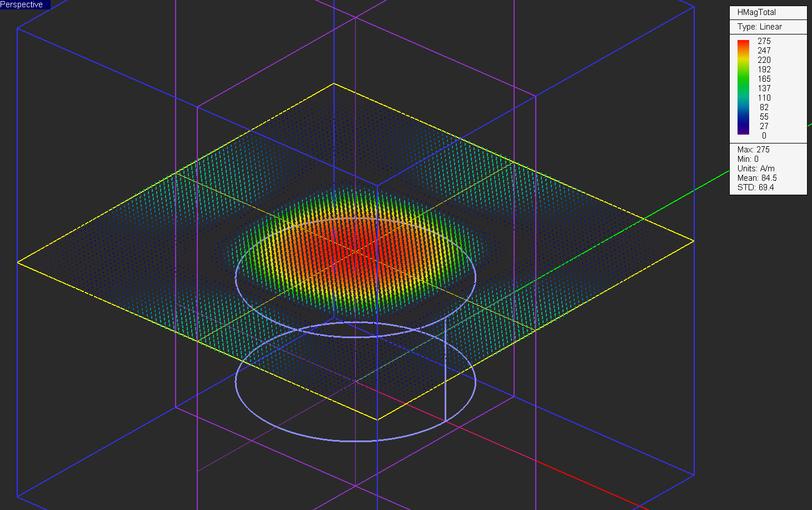Click the legend value 192
The height and width of the screenshot is (510, 812).
(764, 70)
